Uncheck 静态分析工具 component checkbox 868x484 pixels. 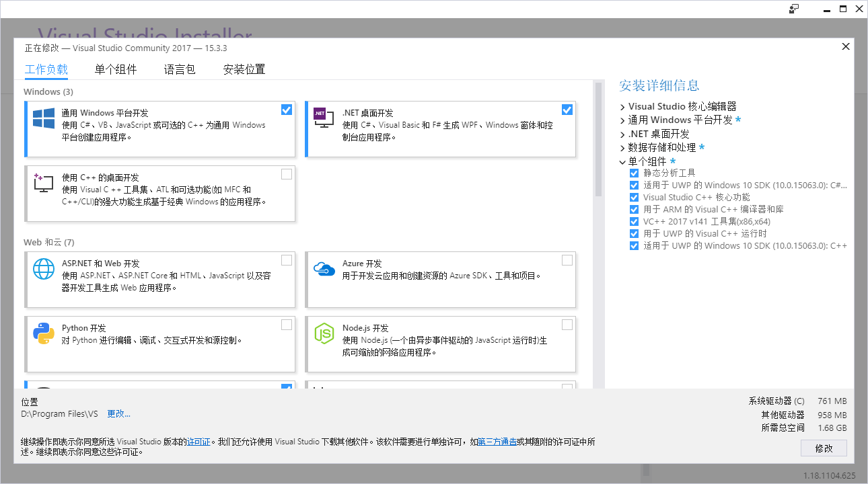tap(634, 173)
